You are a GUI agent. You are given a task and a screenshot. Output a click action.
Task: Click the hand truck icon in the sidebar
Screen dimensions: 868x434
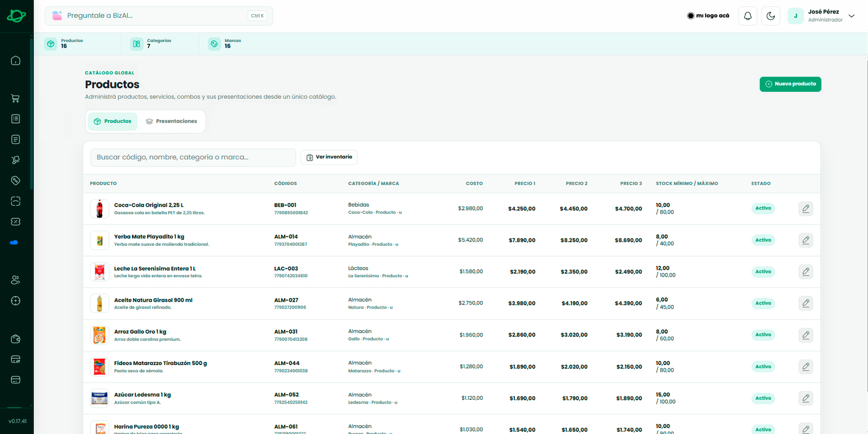16,160
